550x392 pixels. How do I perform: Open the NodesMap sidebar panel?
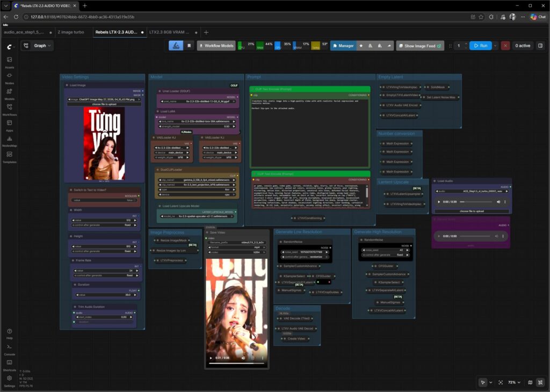[10, 141]
